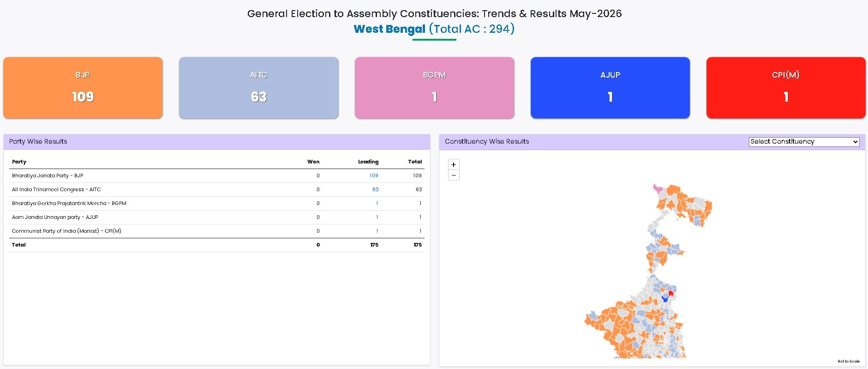The width and height of the screenshot is (868, 369).
Task: Click AITC row Won value 0
Action: tap(318, 189)
